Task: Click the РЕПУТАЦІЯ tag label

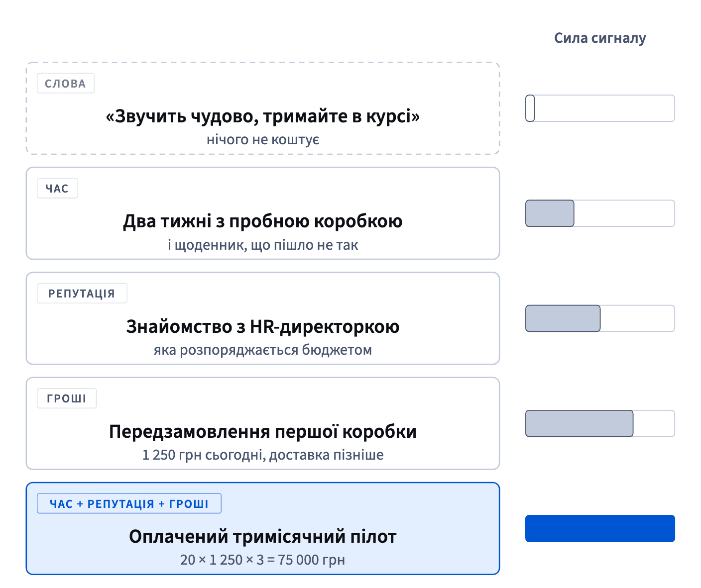Action: [x=82, y=294]
